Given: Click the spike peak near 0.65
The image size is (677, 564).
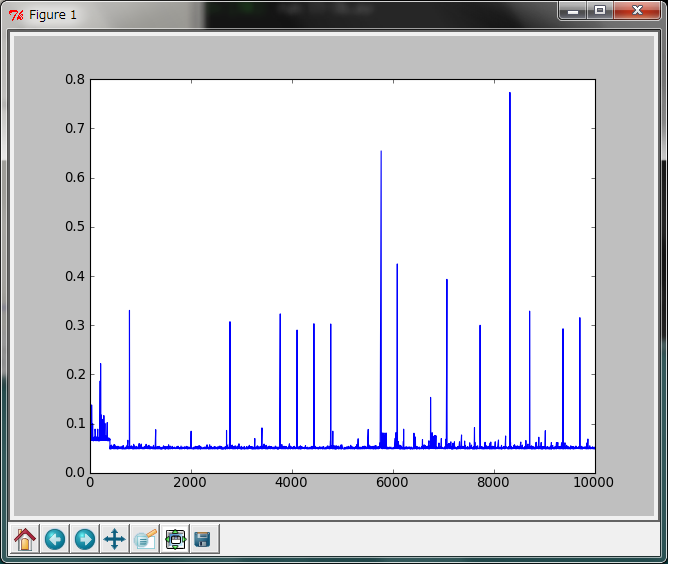Looking at the screenshot, I should (381, 152).
